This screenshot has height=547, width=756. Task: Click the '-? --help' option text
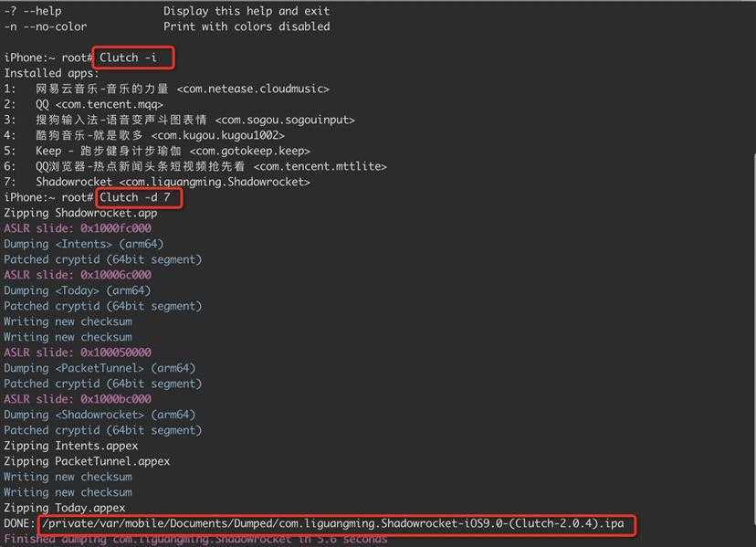pos(33,11)
